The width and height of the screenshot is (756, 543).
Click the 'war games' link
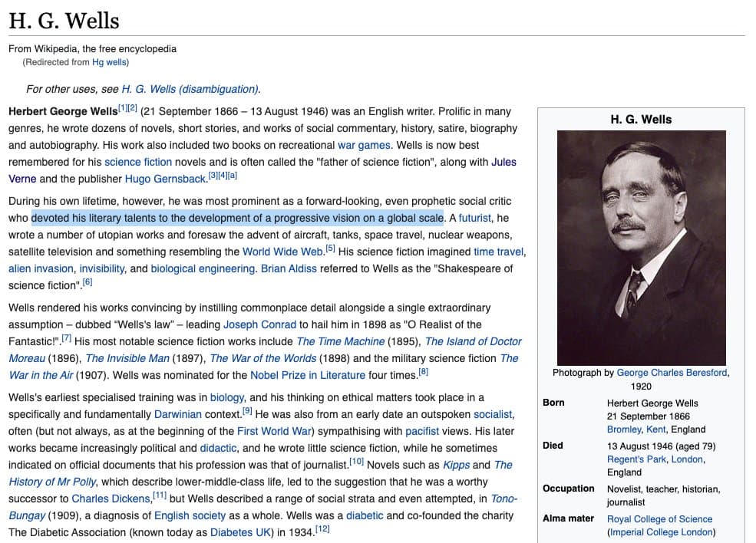[364, 145]
